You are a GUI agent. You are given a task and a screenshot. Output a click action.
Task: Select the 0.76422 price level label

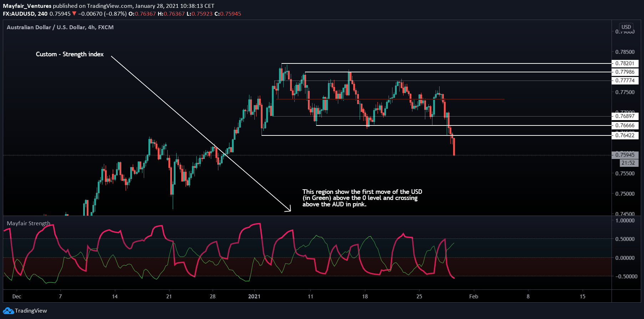[625, 135]
